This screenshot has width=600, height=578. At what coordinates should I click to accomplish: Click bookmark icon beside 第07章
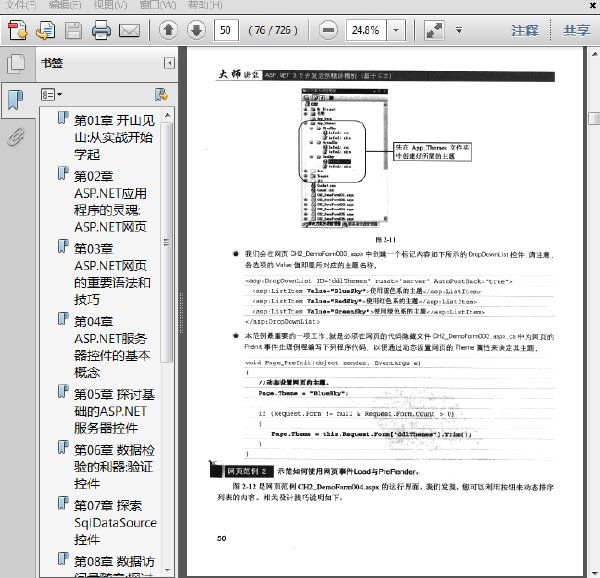coord(63,503)
